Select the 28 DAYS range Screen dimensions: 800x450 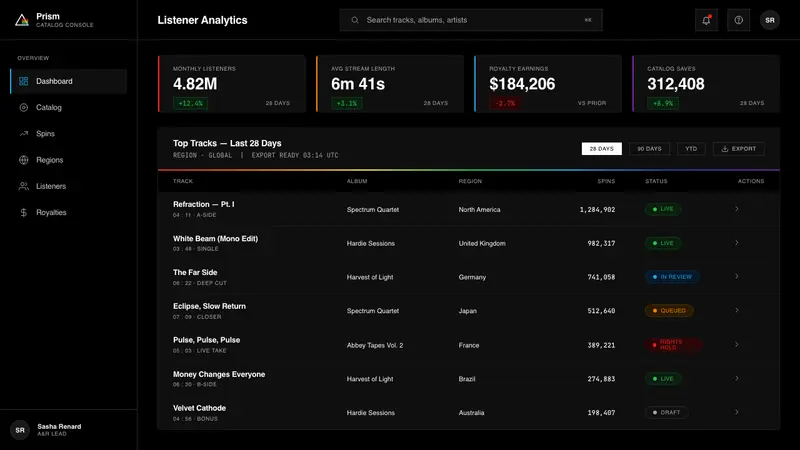[x=602, y=148]
